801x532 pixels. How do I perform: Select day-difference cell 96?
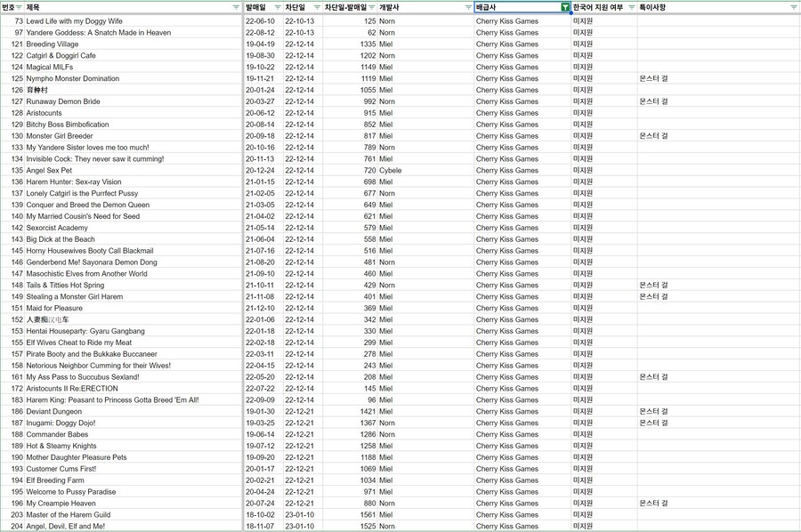tap(371, 399)
